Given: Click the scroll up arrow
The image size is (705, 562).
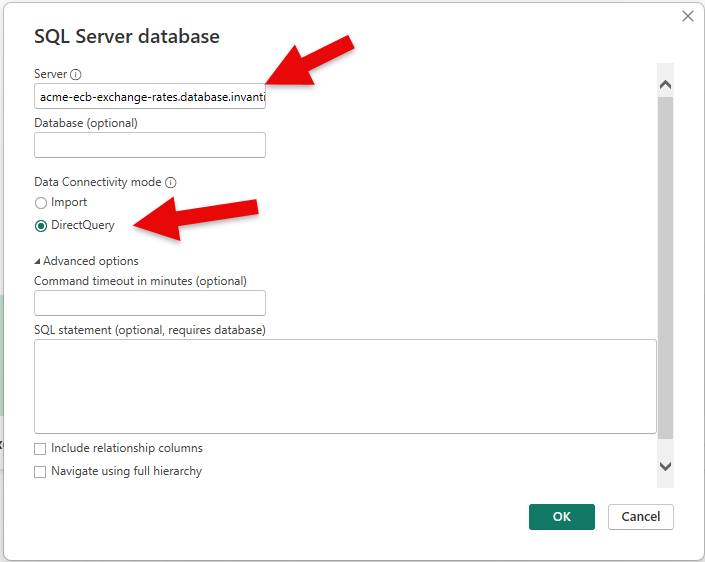Looking at the screenshot, I should [666, 86].
